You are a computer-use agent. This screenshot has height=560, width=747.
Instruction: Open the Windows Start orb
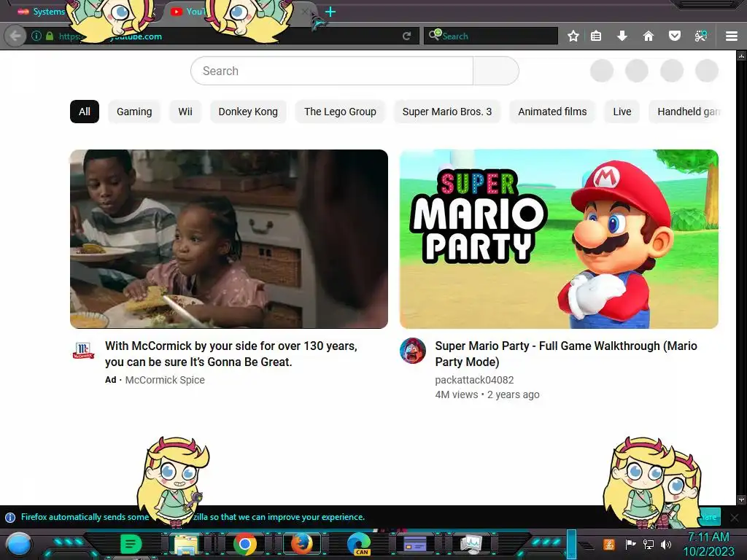tap(19, 544)
